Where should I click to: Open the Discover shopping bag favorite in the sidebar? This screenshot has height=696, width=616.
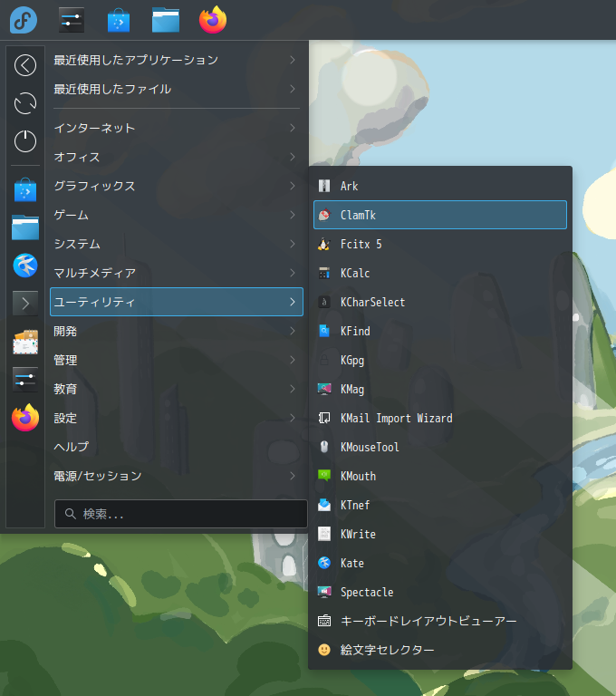(25, 190)
